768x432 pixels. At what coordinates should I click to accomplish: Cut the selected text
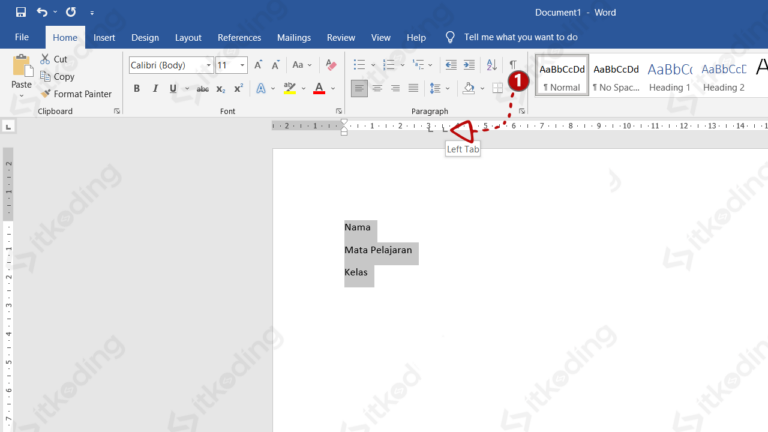pyautogui.click(x=54, y=59)
